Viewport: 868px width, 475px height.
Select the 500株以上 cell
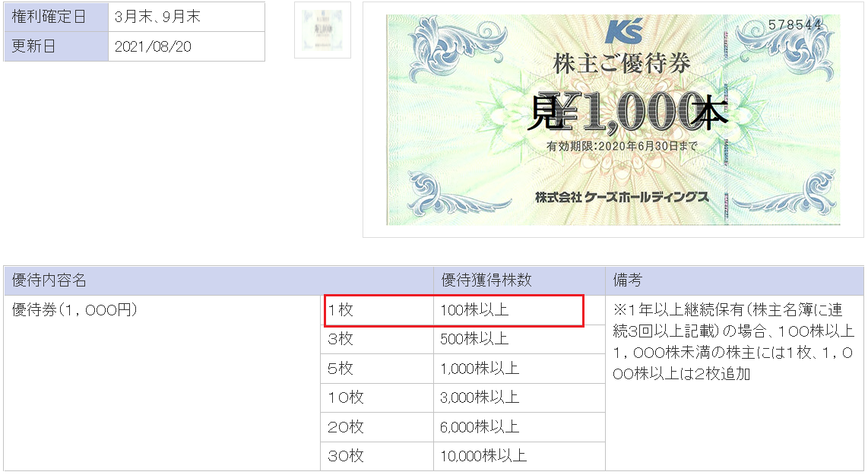point(519,340)
